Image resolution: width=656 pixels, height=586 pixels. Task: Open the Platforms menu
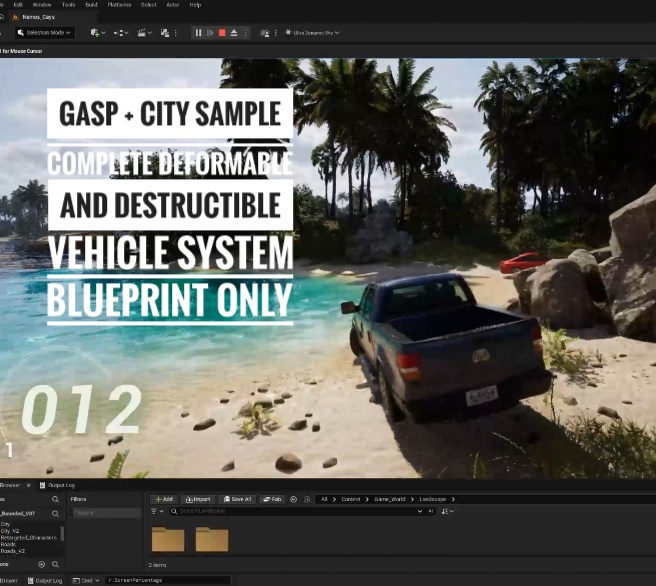coord(119,5)
